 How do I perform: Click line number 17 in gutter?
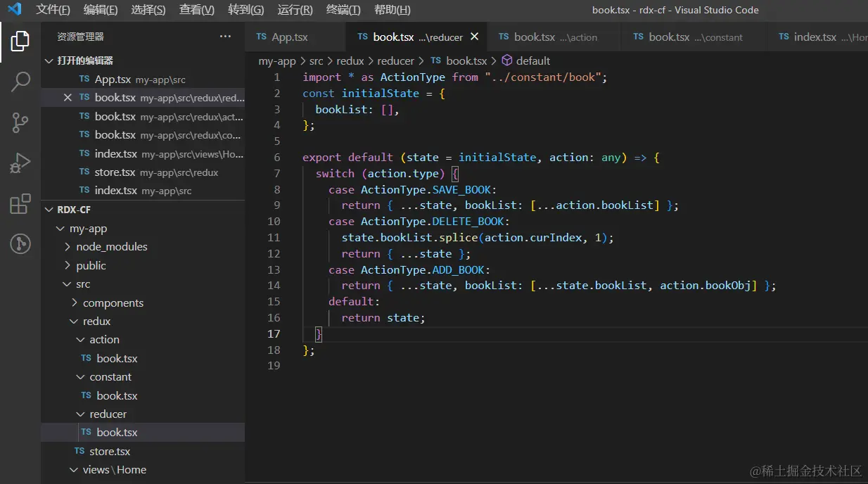pyautogui.click(x=274, y=334)
